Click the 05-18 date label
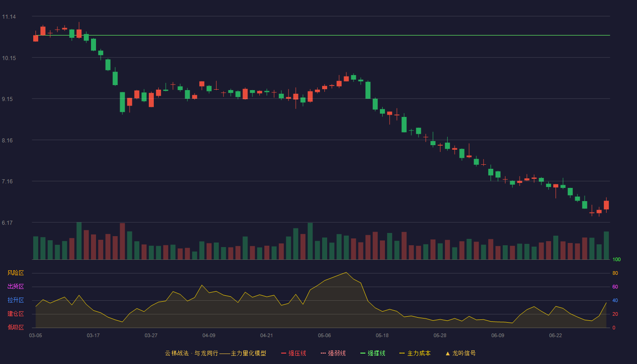Image resolution: width=637 pixels, height=364 pixels. (382, 335)
